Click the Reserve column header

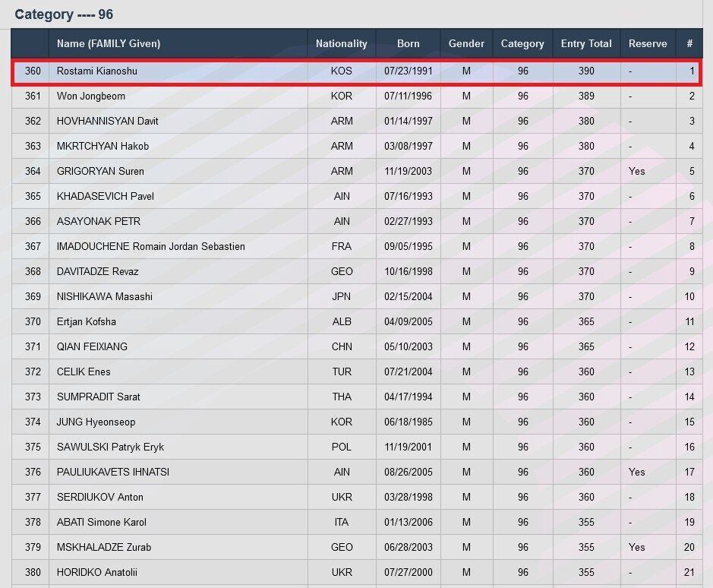point(648,43)
